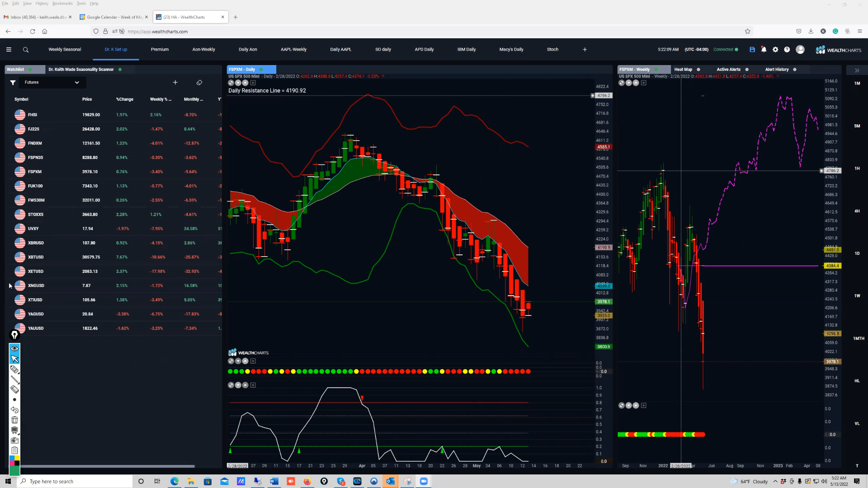868x488 pixels.
Task: Clear watchlist with the eraser icon
Action: pos(199,83)
